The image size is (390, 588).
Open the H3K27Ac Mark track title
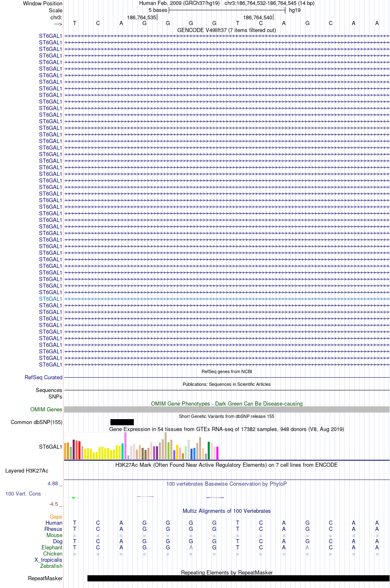pos(227,465)
